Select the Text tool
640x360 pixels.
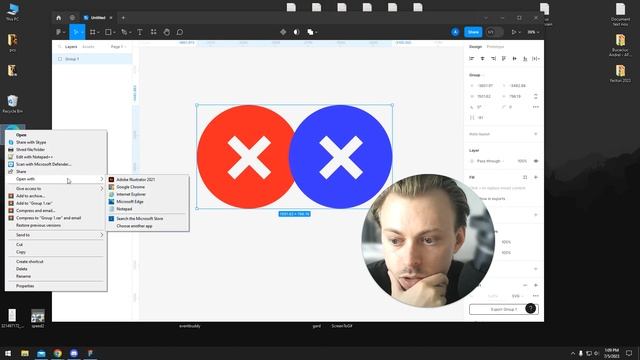140,32
